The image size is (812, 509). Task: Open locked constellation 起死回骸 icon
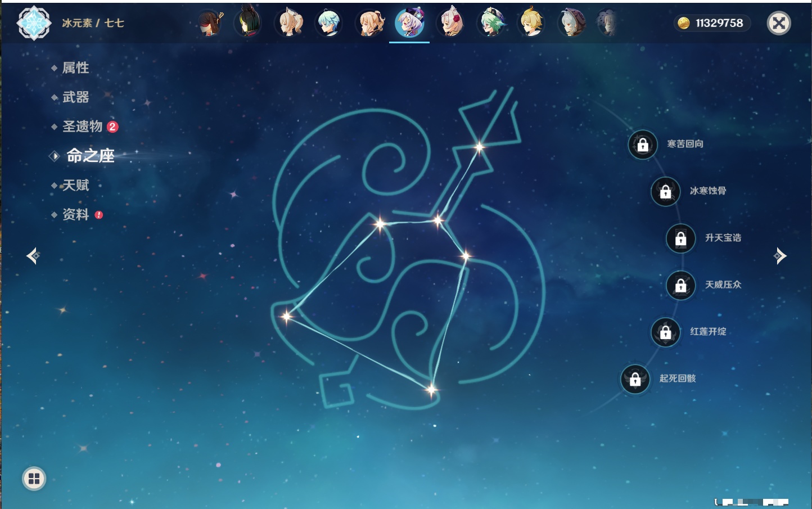tap(635, 379)
